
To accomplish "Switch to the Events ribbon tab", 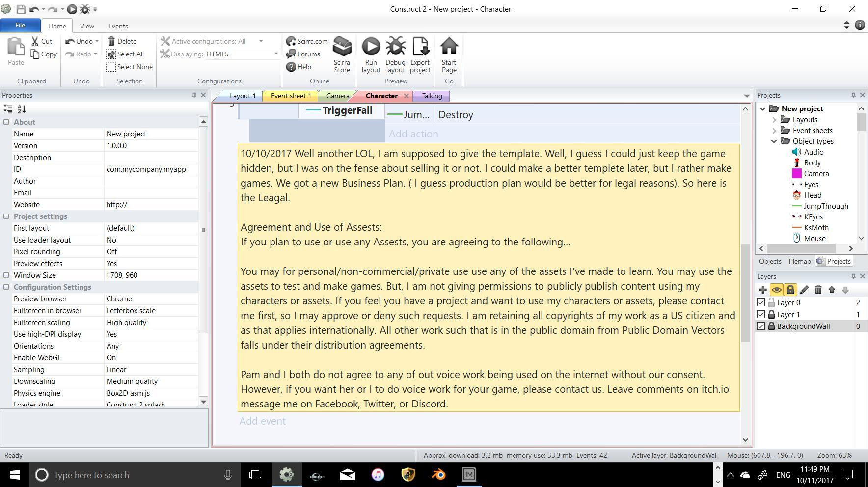I will [118, 26].
